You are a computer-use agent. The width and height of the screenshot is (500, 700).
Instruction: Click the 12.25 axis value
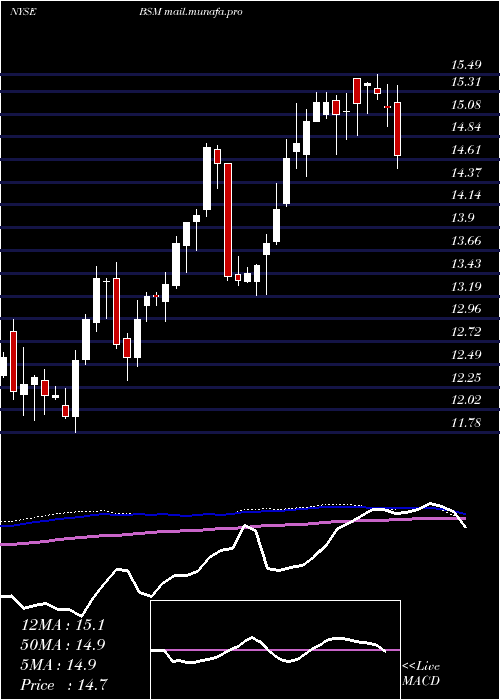click(466, 378)
